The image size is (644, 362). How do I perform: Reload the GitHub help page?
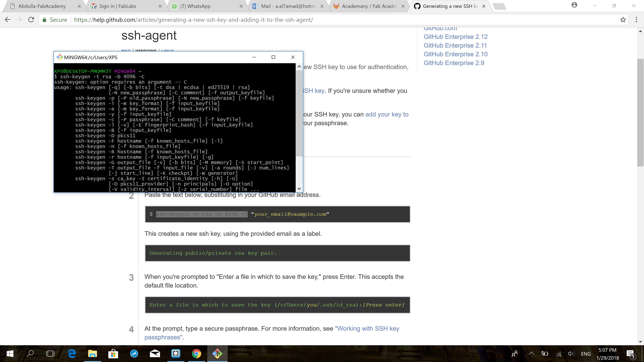click(31, 20)
